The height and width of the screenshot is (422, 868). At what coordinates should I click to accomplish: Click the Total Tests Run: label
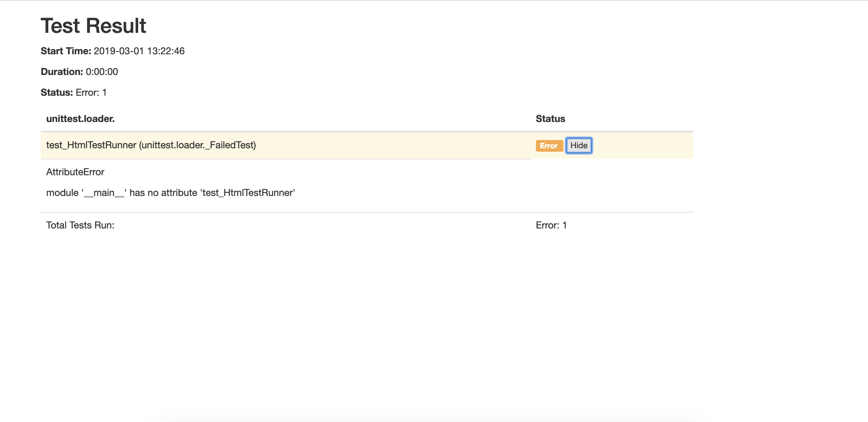coord(80,225)
